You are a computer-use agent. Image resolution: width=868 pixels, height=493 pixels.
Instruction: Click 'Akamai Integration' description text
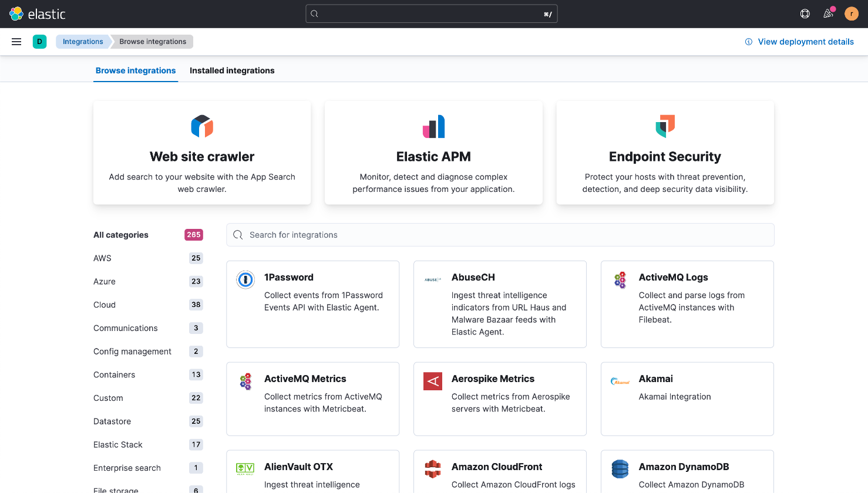pos(675,397)
